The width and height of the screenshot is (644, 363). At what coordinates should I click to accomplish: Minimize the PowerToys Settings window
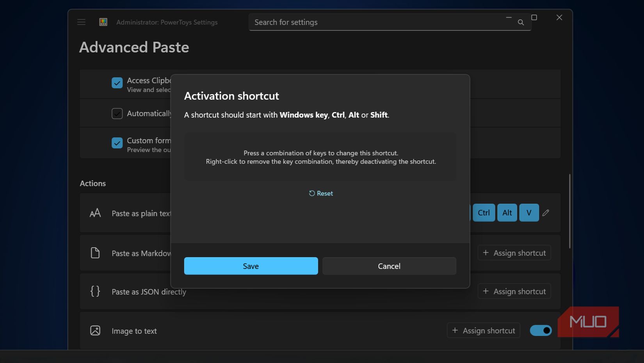[x=509, y=18]
